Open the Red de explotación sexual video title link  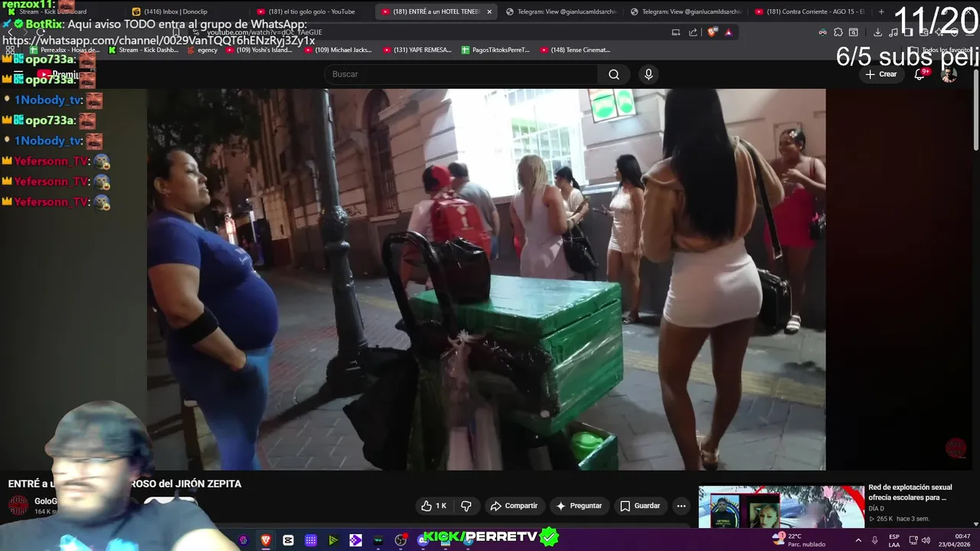(910, 492)
